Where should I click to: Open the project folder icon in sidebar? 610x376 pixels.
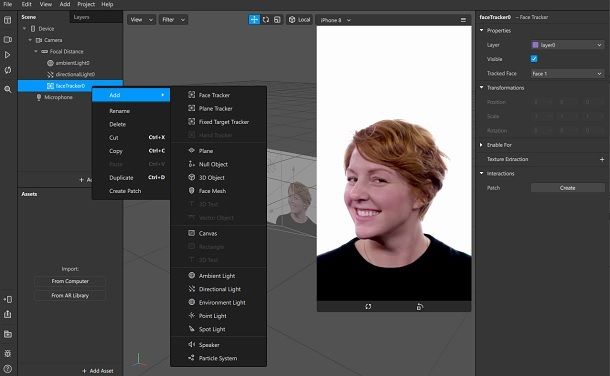pyautogui.click(x=7, y=334)
